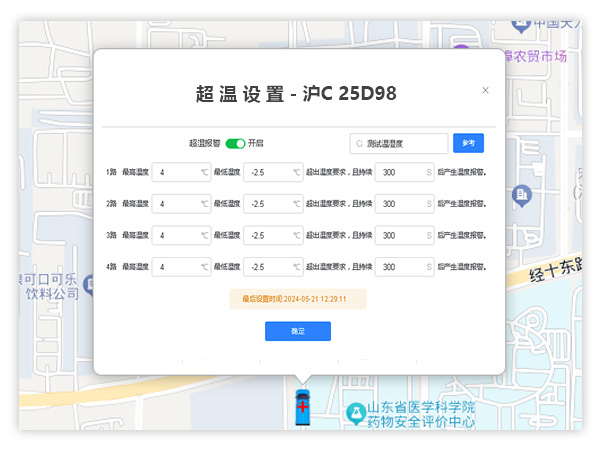Click the blue 参考 button
The width and height of the screenshot is (600, 452).
(468, 144)
